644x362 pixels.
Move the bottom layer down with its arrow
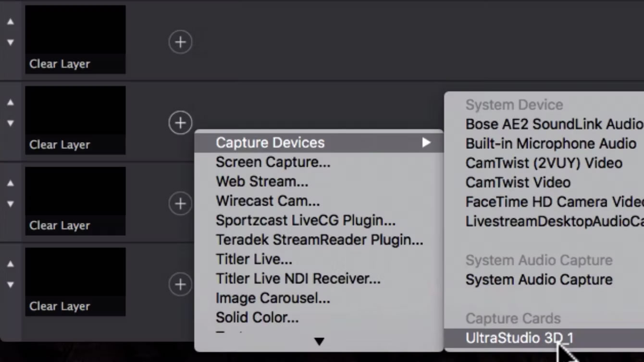(x=11, y=285)
